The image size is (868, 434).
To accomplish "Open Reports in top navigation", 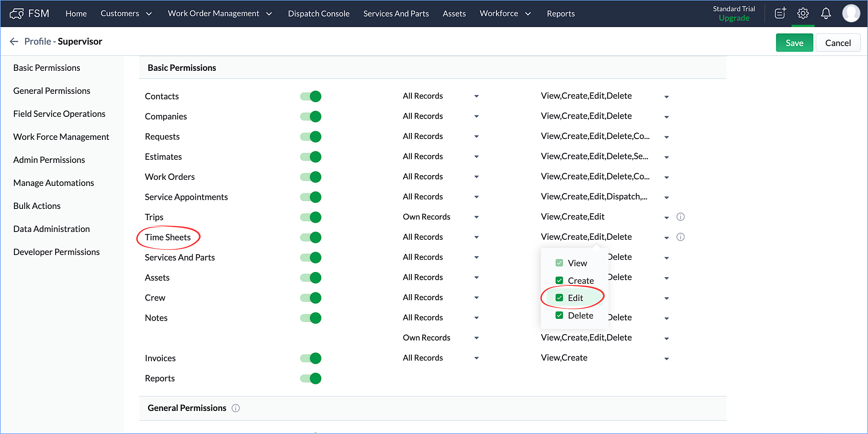I will [561, 13].
